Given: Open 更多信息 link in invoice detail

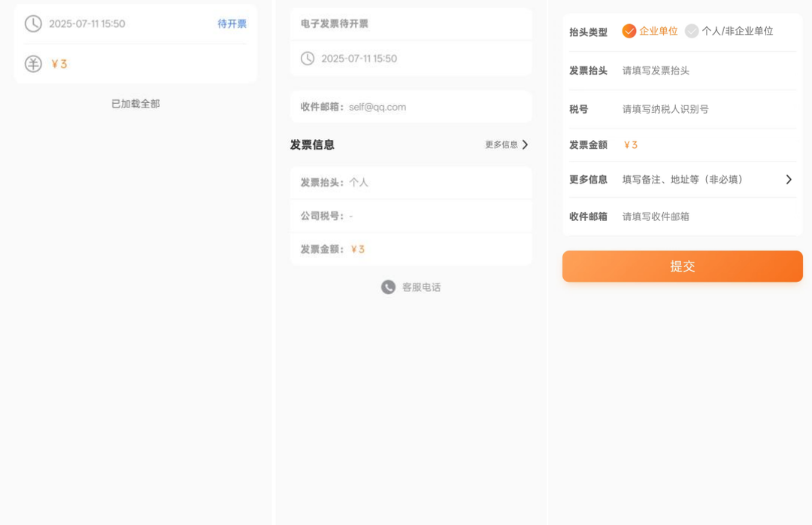Looking at the screenshot, I should 501,144.
